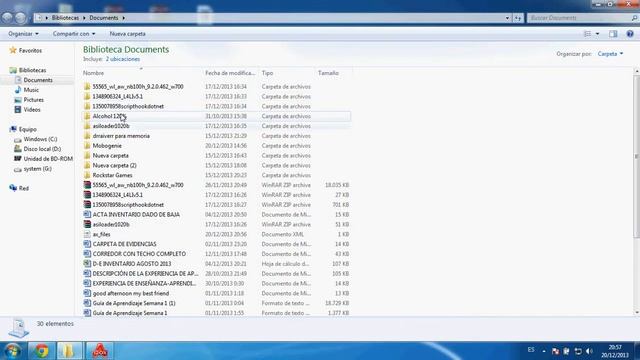
Task: Select the Rockstar Games folder icon
Action: pyautogui.click(x=87, y=175)
